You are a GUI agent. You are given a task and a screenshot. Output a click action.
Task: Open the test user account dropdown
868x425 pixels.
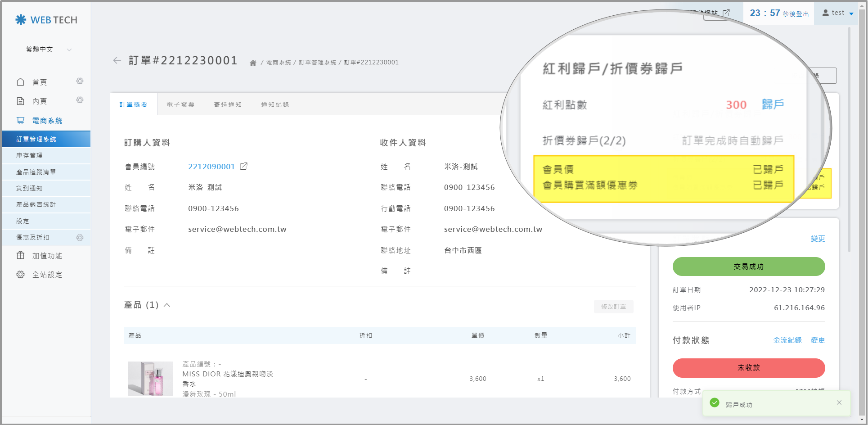click(837, 13)
